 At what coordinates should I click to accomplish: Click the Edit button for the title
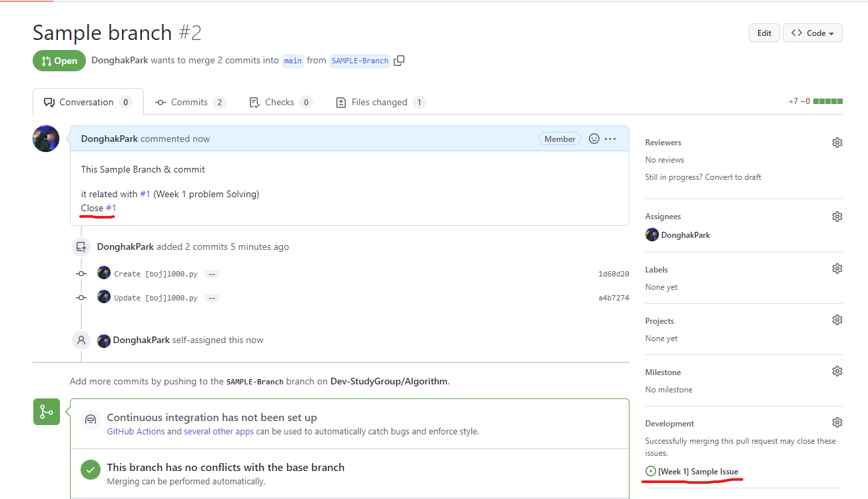pos(764,33)
